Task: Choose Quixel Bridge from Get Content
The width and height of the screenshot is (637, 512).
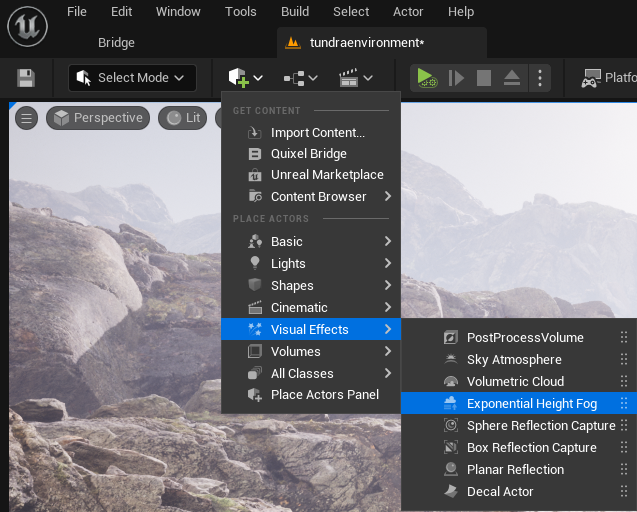Action: tap(308, 154)
